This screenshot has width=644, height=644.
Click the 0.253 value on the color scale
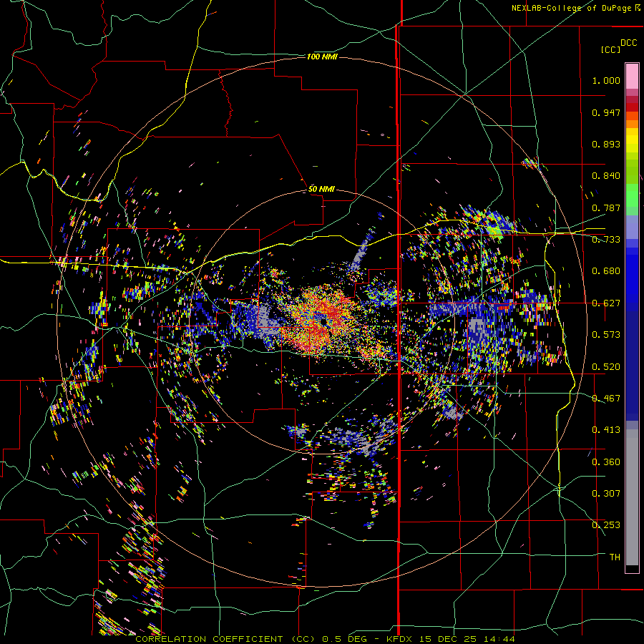point(606,525)
